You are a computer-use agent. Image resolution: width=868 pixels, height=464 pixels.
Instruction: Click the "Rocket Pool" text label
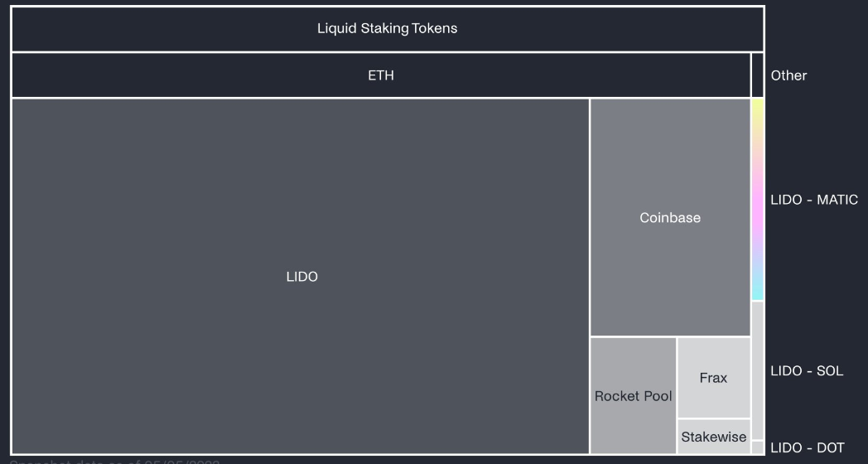coord(634,396)
